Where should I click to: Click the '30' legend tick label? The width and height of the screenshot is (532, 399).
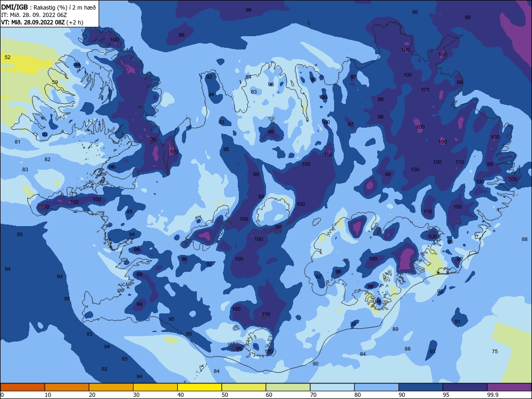[x=136, y=395]
